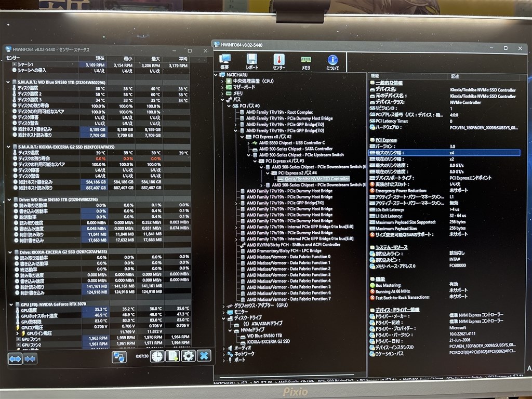Select the シャーシ1 fan sensor row
The image size is (532, 399).
(100, 64)
